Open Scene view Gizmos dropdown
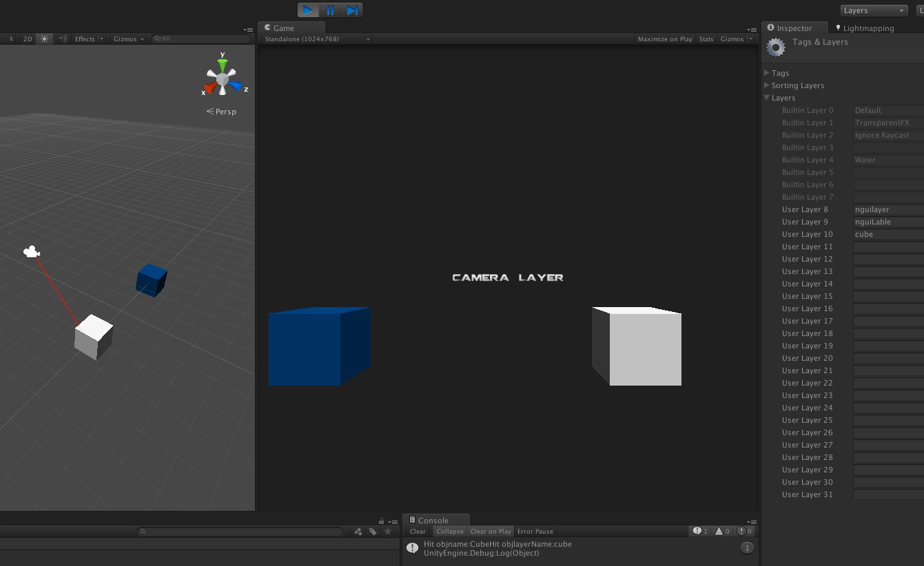 pyautogui.click(x=129, y=39)
